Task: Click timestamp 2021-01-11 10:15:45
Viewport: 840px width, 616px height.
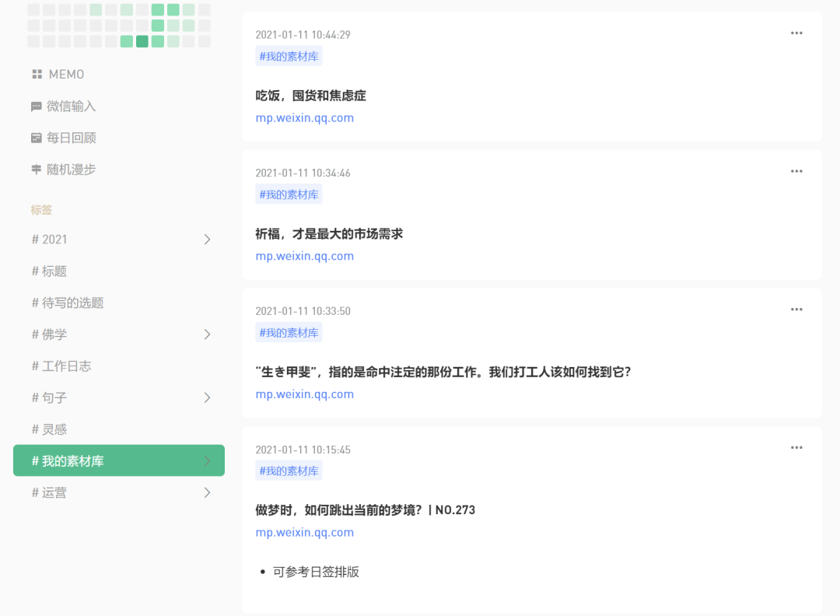Action: [x=303, y=450]
